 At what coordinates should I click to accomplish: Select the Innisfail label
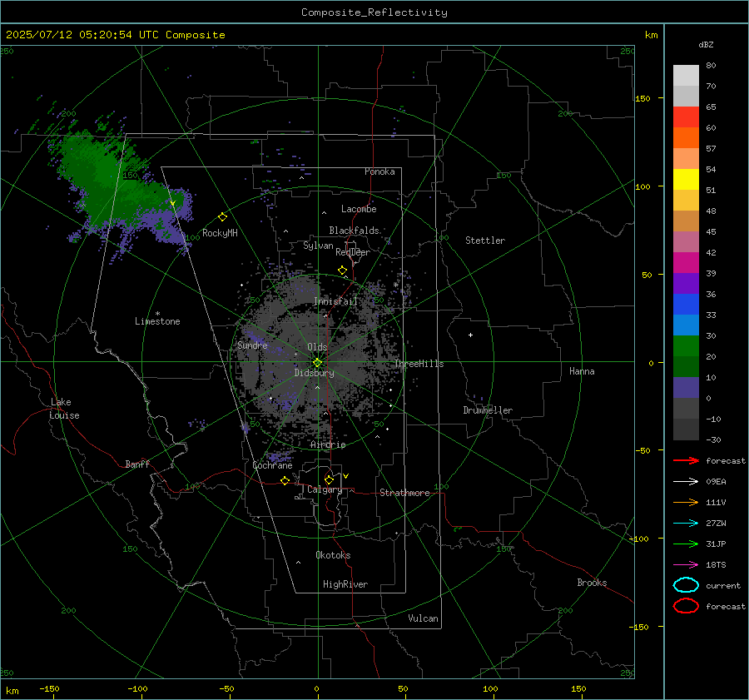coord(335,301)
